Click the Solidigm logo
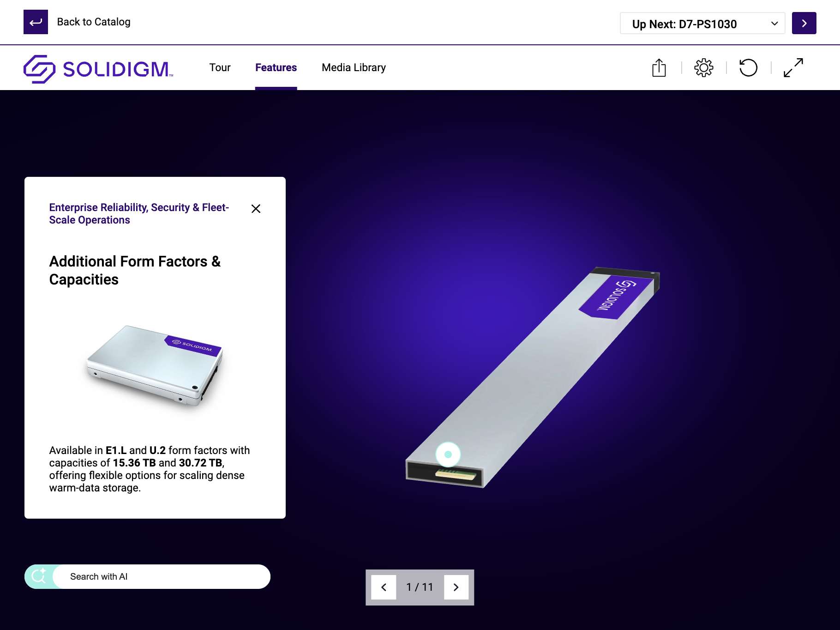The width and height of the screenshot is (840, 630). click(x=98, y=69)
